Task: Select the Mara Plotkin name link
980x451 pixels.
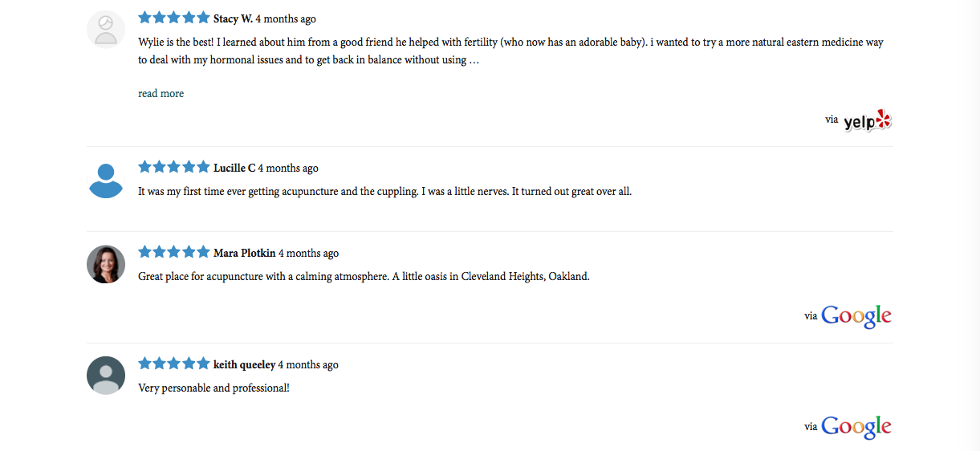Action: click(245, 253)
